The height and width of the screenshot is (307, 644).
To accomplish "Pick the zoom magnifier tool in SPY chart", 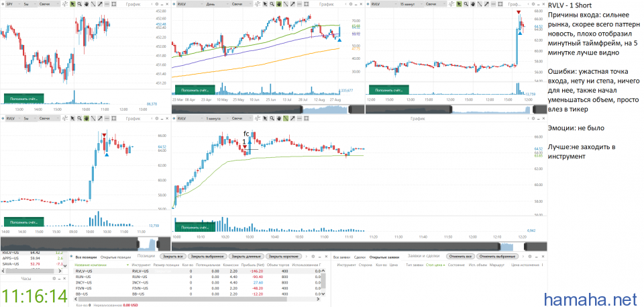I will [x=79, y=4].
